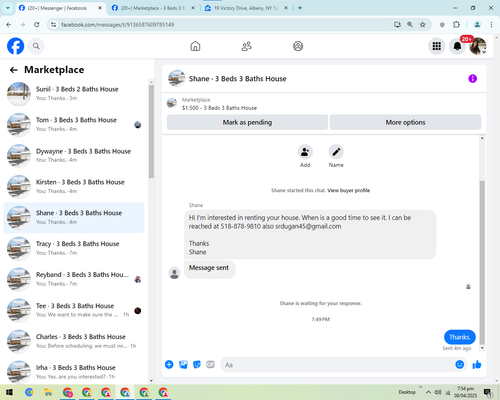Viewport: 500px width, 400px height.
Task: Open Tee - 3 Beds 3 Baths conversation
Action: pyautogui.click(x=74, y=310)
